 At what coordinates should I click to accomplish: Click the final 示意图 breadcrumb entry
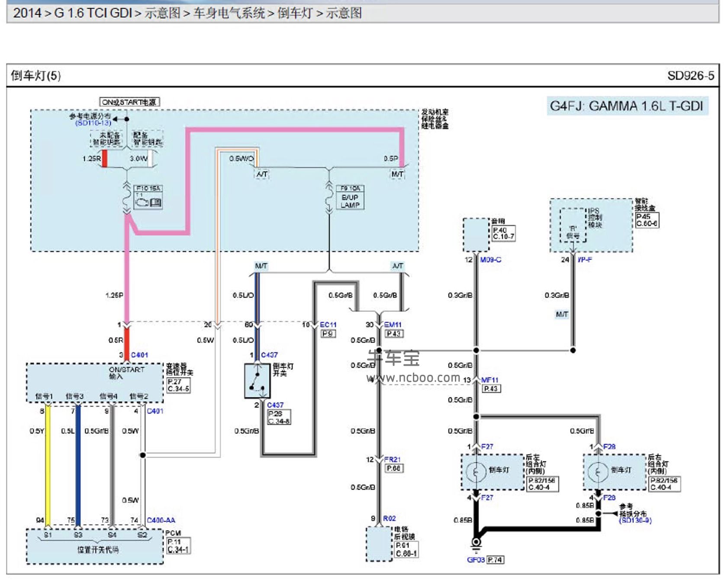point(344,13)
